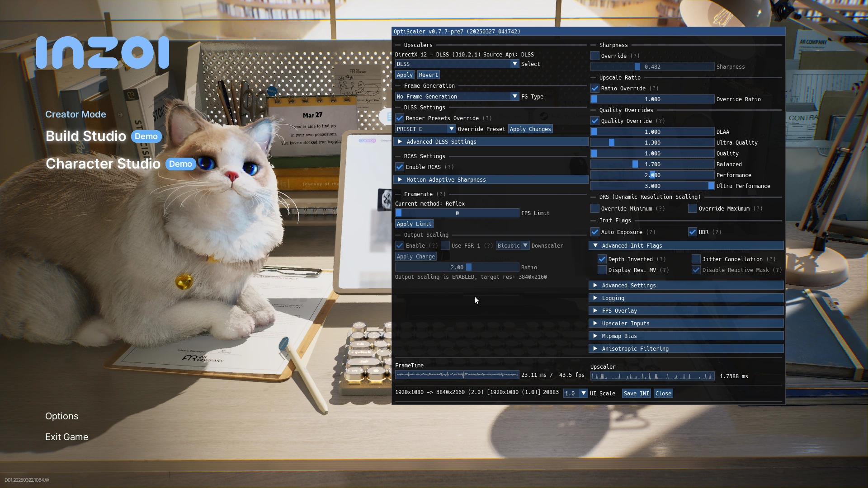
Task: Click the Revert button under Upscalers
Action: (x=428, y=75)
